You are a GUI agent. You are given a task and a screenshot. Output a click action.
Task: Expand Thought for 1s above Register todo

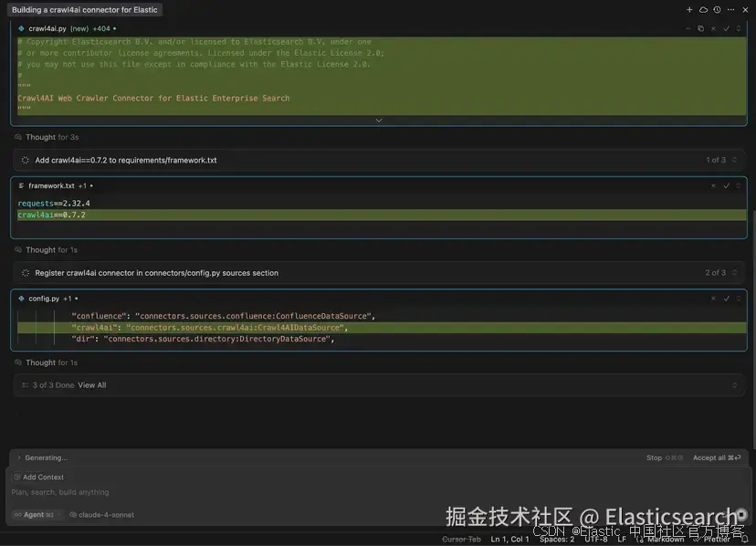coord(51,250)
